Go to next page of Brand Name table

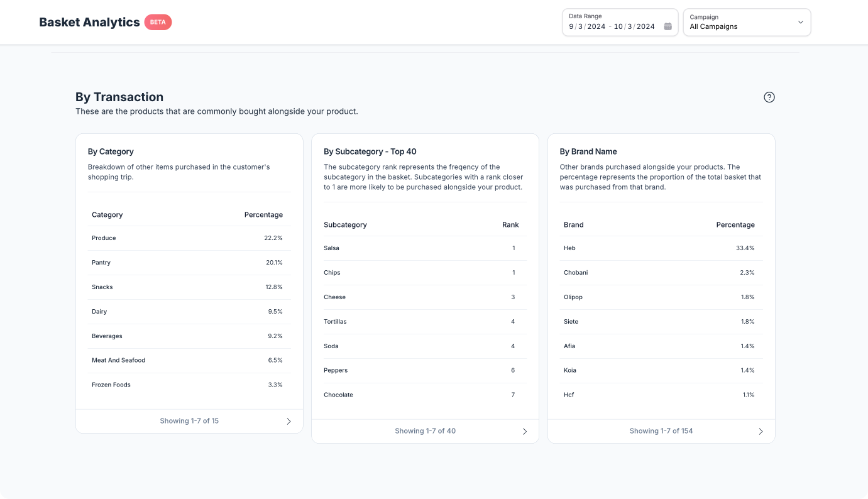[761, 431]
